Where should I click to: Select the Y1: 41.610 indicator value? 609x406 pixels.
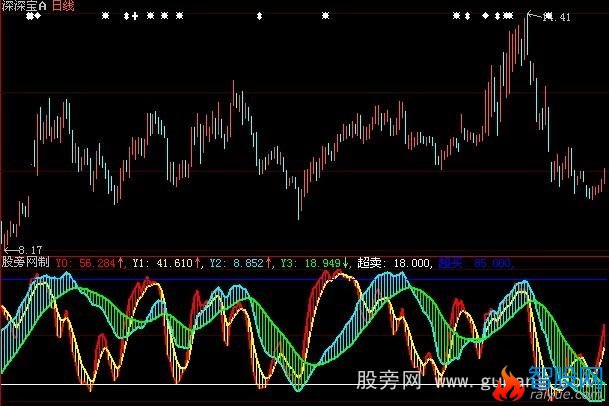click(x=167, y=263)
